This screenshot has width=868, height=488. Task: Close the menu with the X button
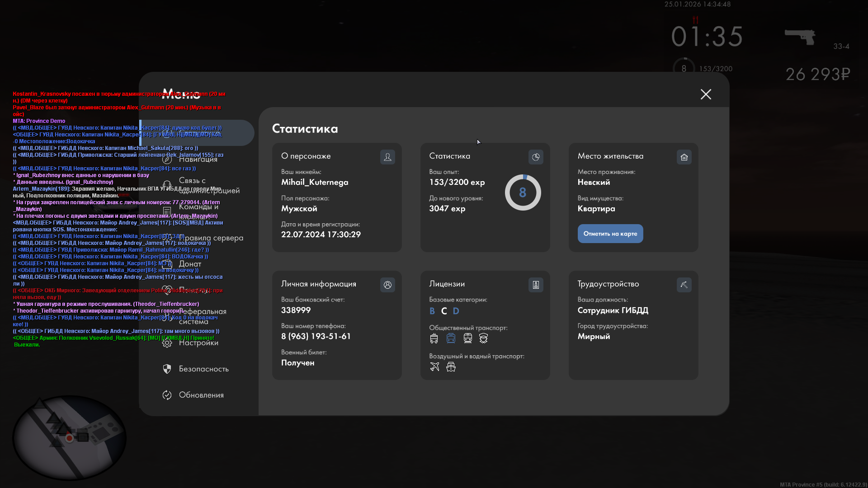coord(706,94)
